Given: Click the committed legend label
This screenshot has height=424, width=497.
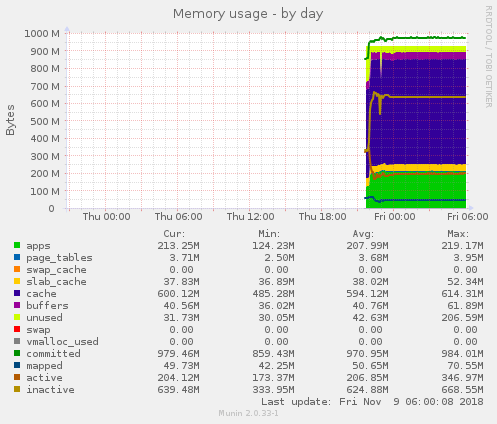Looking at the screenshot, I should (x=53, y=354).
